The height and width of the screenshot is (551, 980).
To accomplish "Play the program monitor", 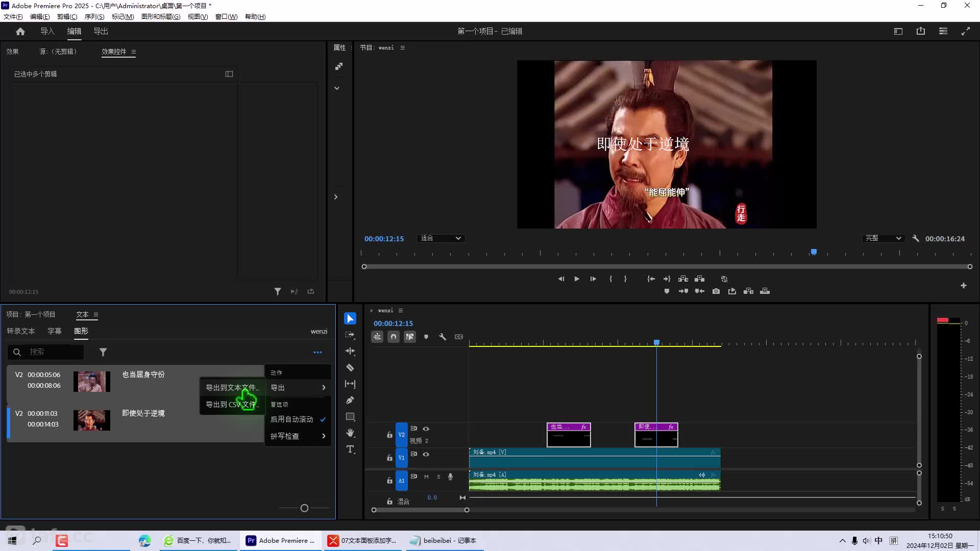I will click(577, 279).
